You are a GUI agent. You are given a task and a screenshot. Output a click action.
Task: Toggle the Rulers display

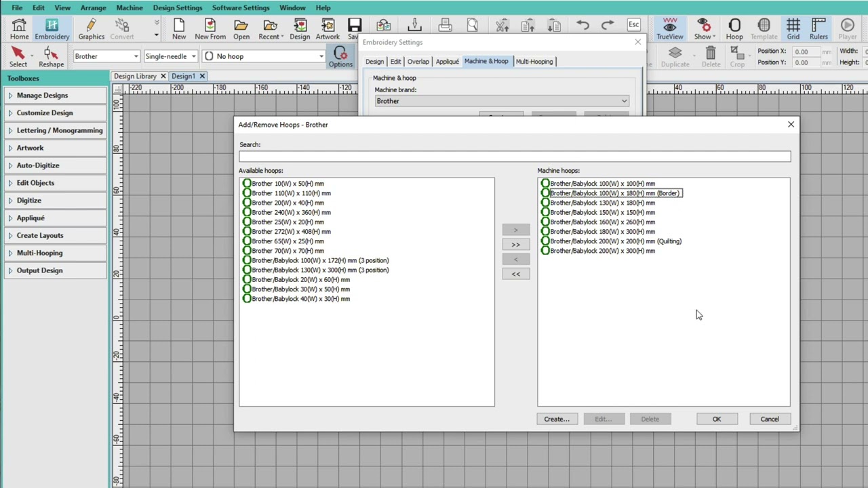818,29
